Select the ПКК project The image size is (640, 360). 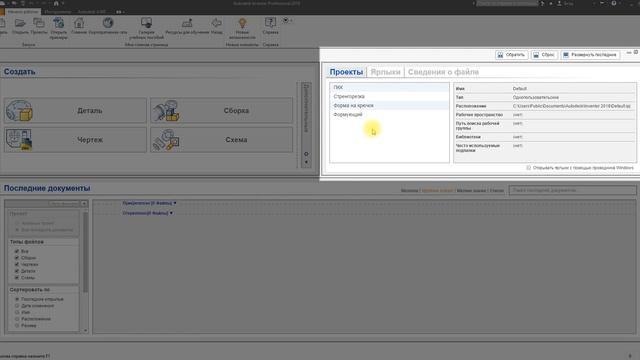pyautogui.click(x=389, y=87)
